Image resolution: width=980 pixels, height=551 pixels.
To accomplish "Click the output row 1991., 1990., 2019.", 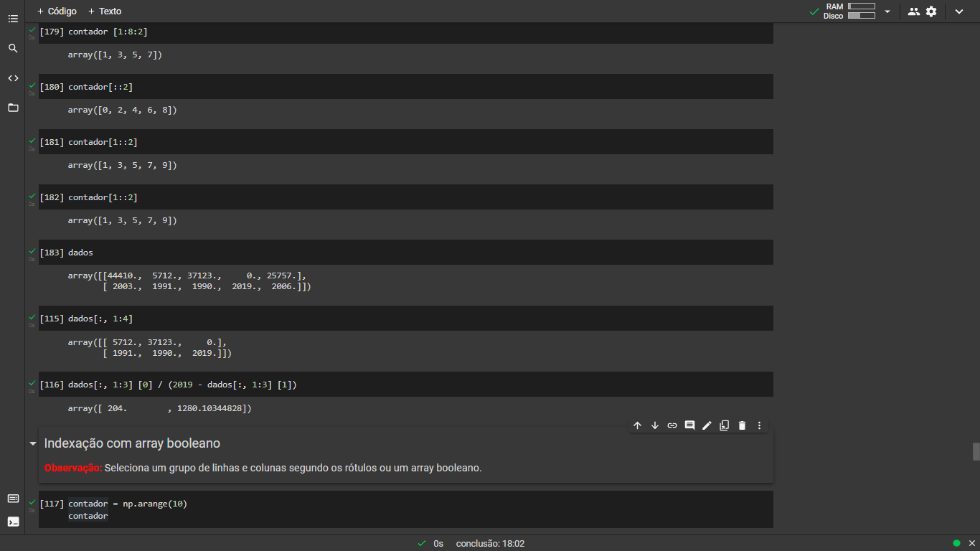I will coord(167,354).
